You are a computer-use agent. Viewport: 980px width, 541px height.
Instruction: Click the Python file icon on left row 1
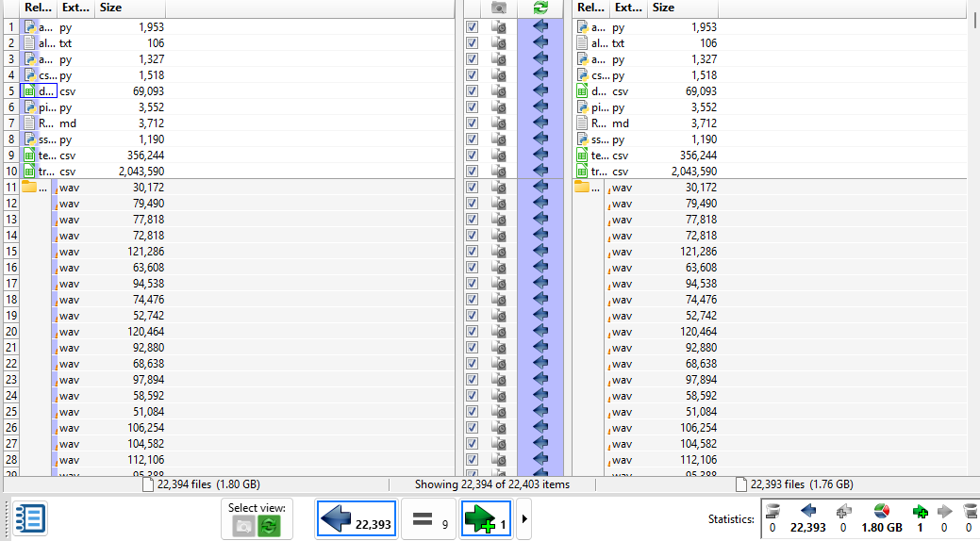(x=29, y=27)
